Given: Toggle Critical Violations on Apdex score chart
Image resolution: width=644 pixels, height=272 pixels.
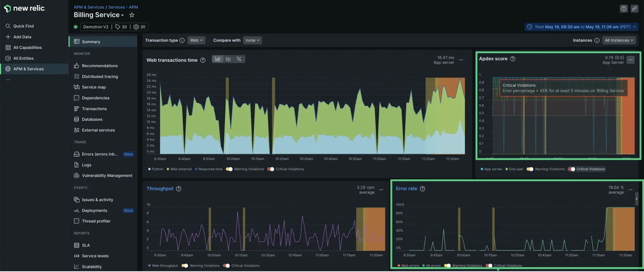Looking at the screenshot, I should pos(572,169).
